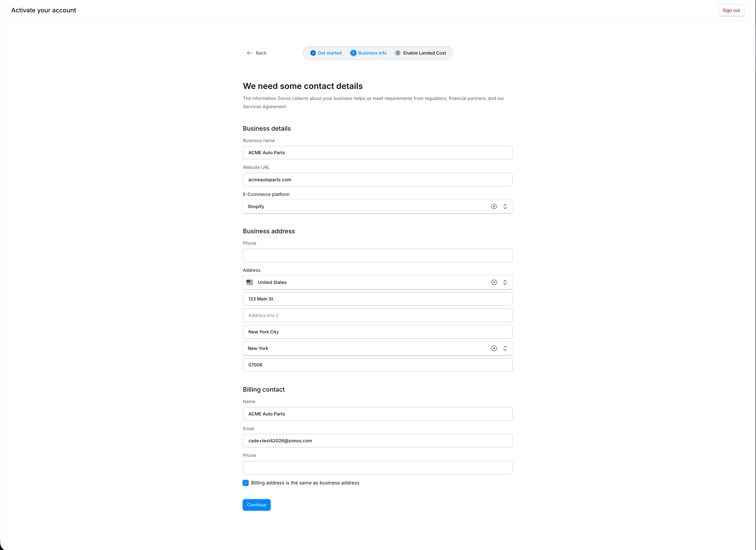This screenshot has width=756, height=550.
Task: Open the state selector dropdown
Action: 505,348
